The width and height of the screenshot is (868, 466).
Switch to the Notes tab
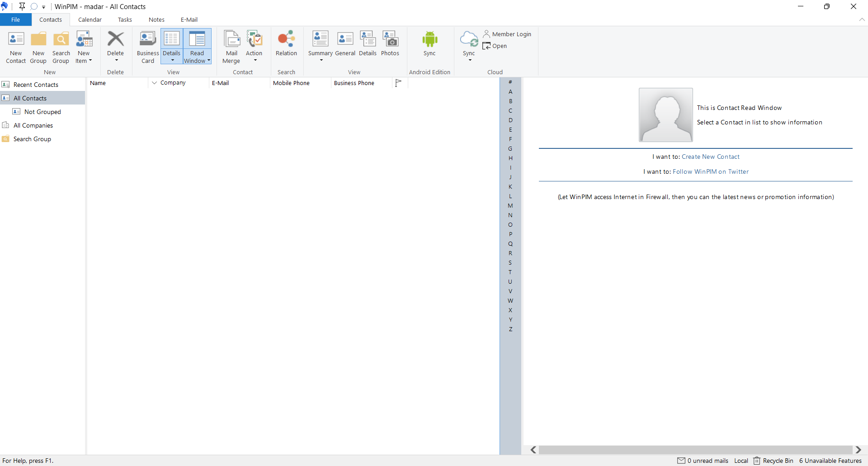point(156,19)
